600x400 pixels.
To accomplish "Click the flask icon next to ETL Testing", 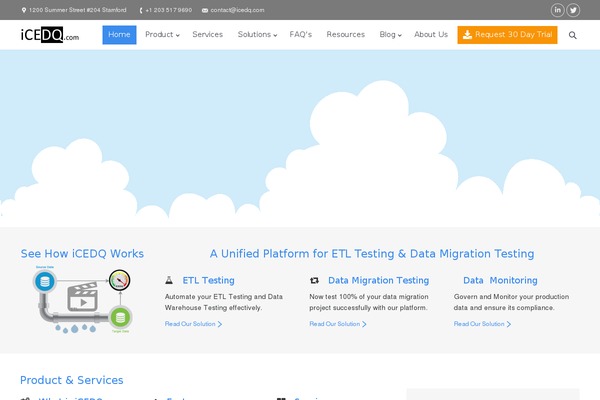I will 169,280.
